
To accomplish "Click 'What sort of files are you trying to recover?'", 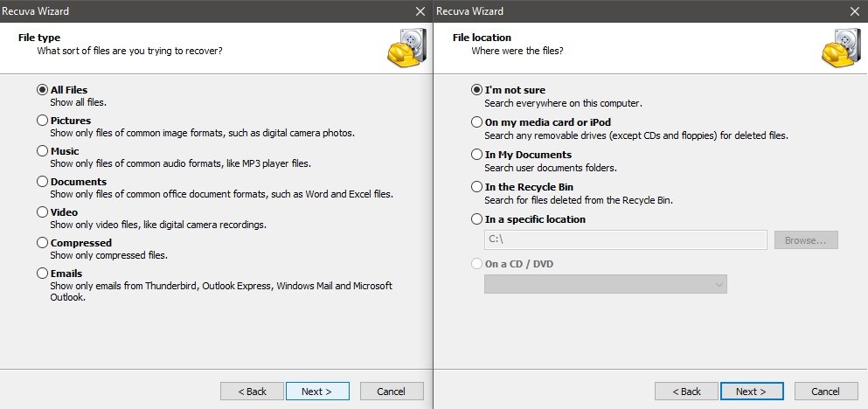I will pyautogui.click(x=129, y=51).
